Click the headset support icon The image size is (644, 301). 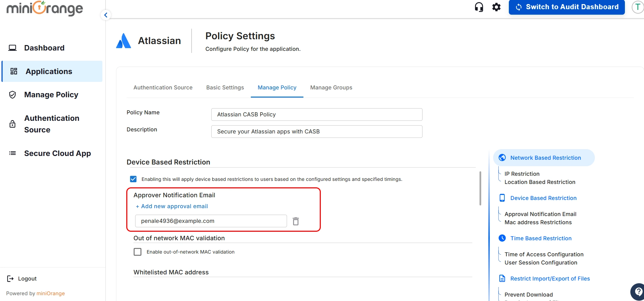click(479, 7)
